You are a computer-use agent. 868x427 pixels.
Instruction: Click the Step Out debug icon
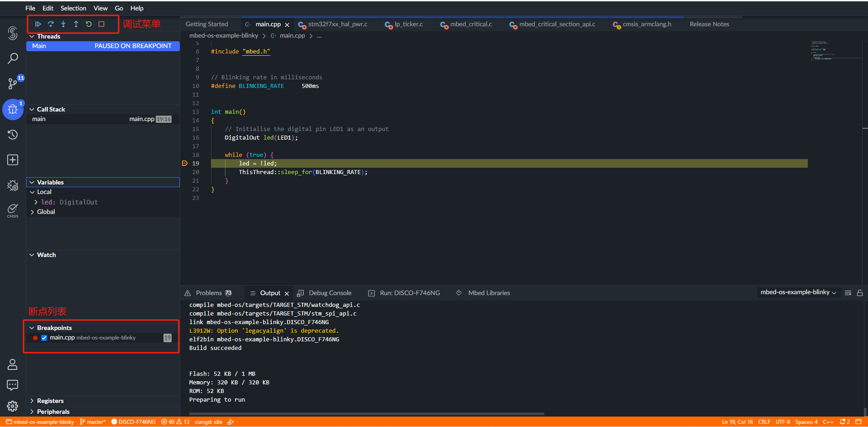pos(76,24)
